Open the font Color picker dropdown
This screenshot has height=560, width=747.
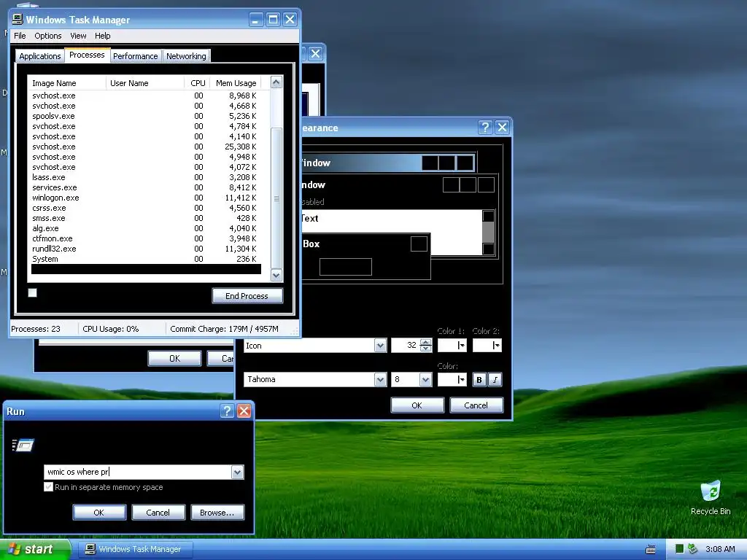click(x=452, y=379)
